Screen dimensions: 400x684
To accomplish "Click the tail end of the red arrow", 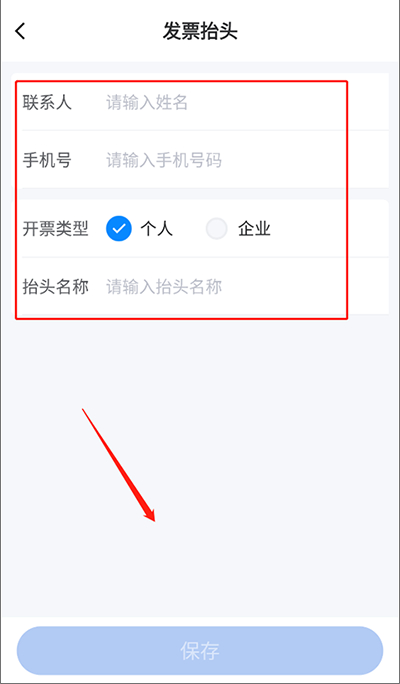I will pos(84,410).
